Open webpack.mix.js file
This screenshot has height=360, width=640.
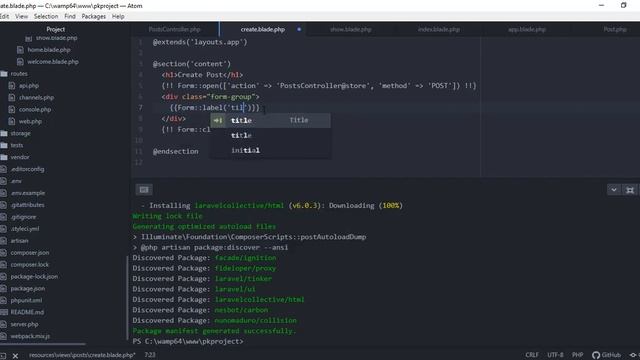(30, 336)
